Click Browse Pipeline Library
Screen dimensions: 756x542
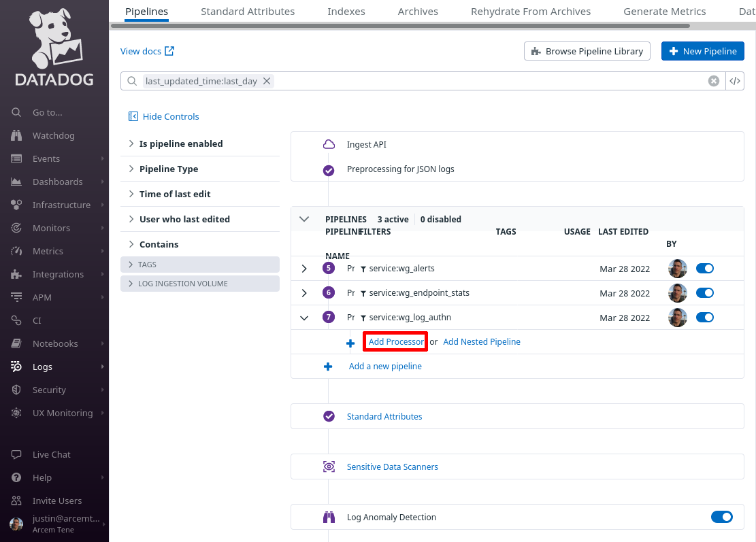pyautogui.click(x=587, y=51)
